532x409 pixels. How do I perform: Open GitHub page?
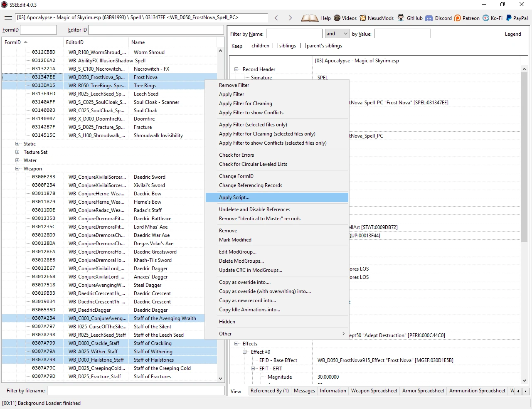tap(401, 18)
